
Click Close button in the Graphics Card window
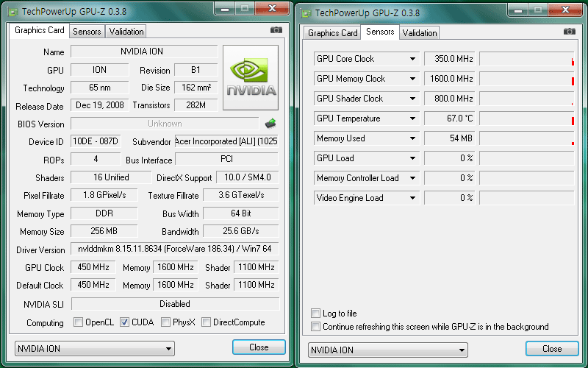tap(259, 347)
